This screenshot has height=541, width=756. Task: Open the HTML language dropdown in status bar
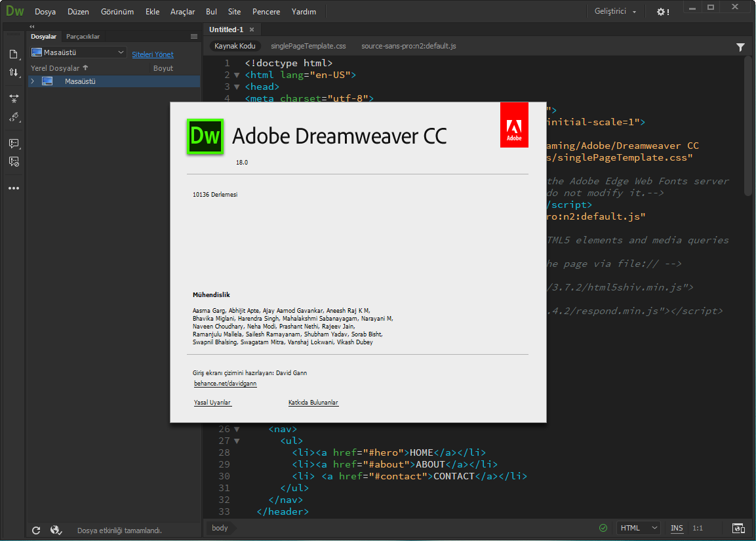pyautogui.click(x=639, y=529)
